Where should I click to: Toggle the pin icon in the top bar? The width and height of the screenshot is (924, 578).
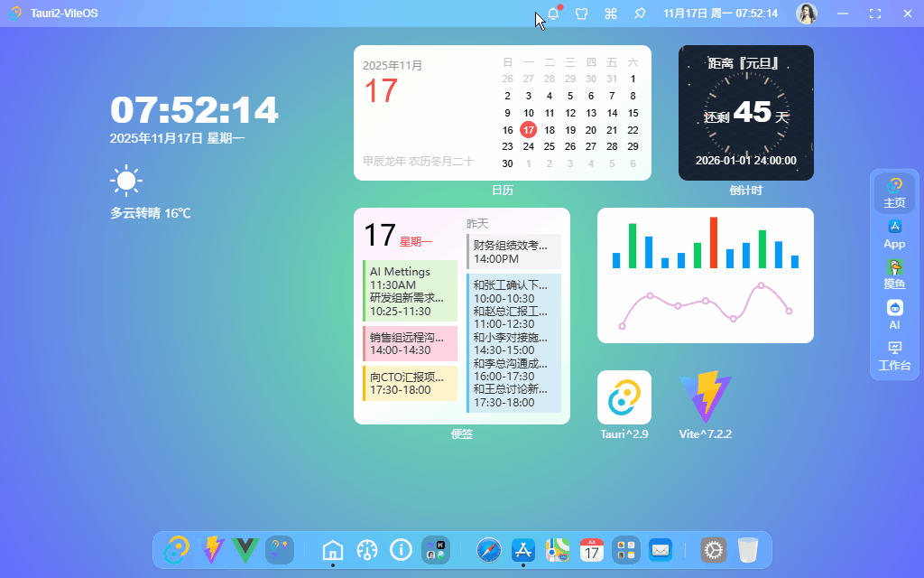tap(639, 14)
